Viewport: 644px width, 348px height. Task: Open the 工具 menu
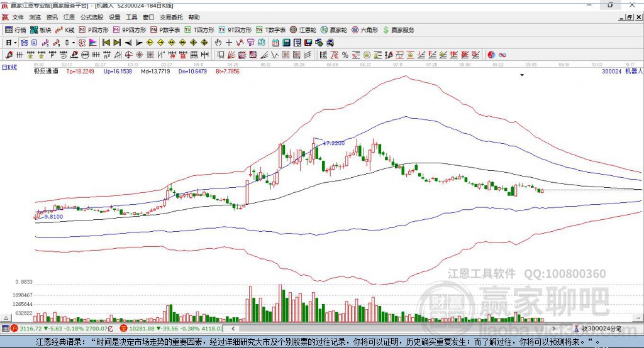tap(131, 17)
